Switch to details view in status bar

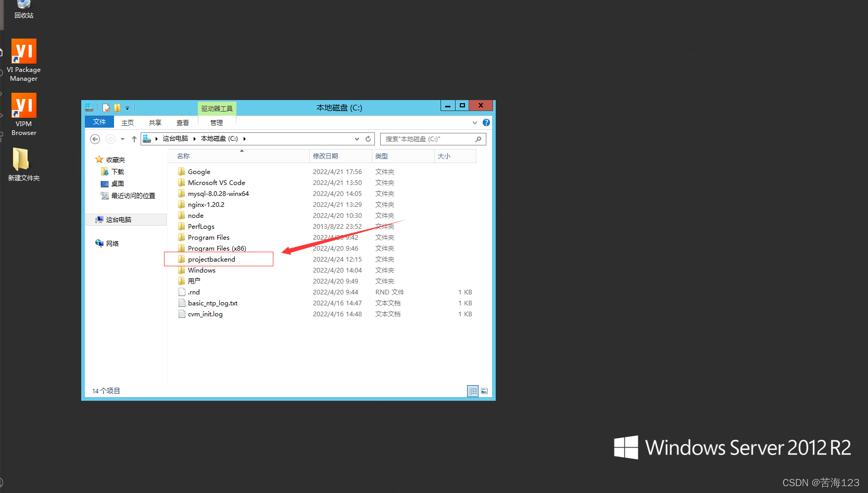click(473, 391)
